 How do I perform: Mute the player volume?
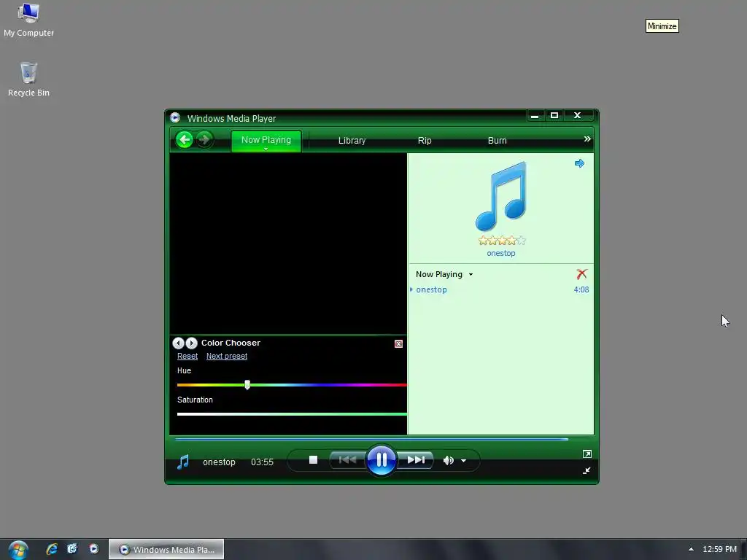(x=449, y=461)
